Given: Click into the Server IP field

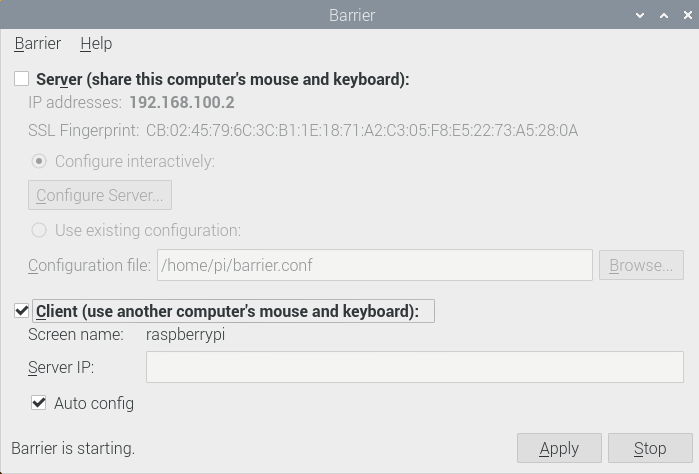Looking at the screenshot, I should pyautogui.click(x=415, y=367).
